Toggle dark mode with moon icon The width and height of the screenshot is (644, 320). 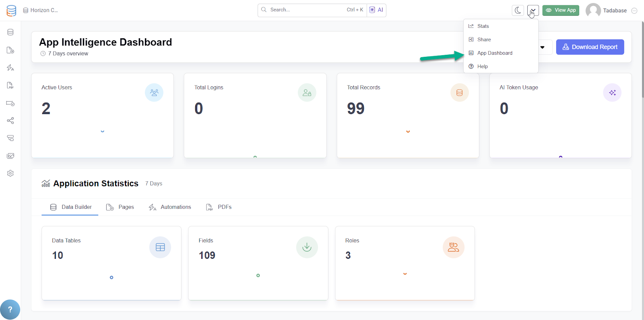518,10
